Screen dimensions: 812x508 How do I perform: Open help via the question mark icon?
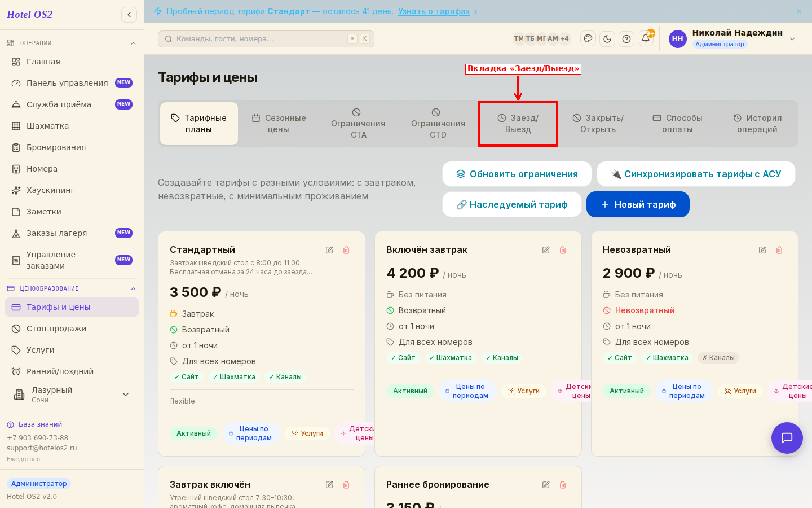[626, 39]
